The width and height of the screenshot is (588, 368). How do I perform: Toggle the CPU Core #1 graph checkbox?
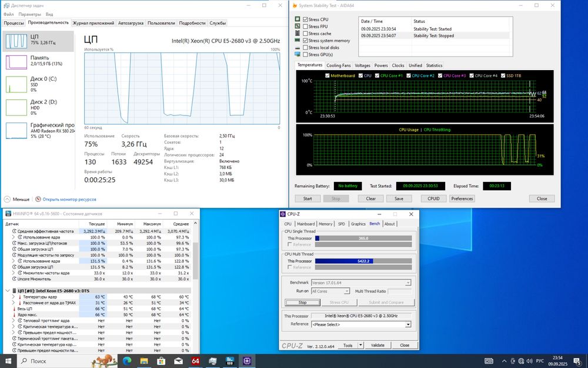click(377, 75)
